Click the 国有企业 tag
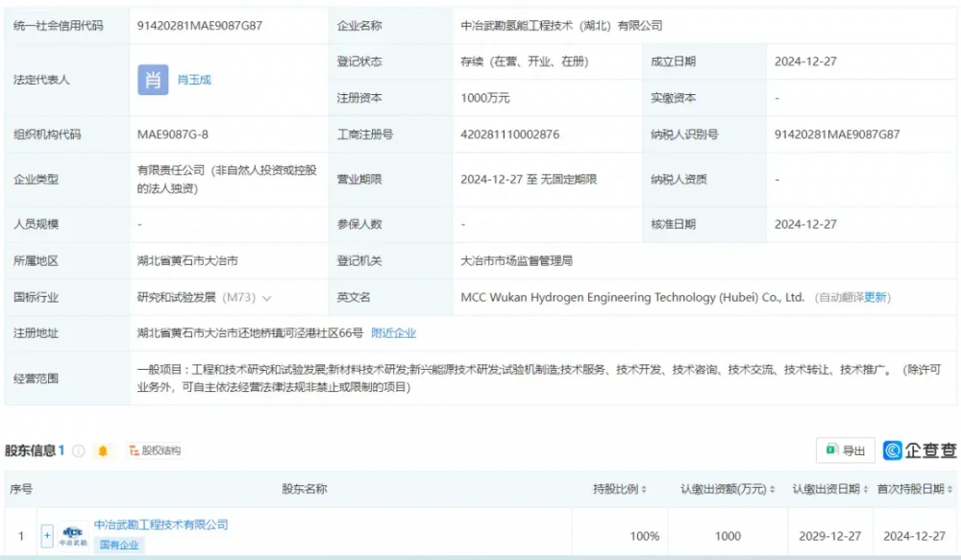Viewport: 961px width, 560px height. point(119,545)
